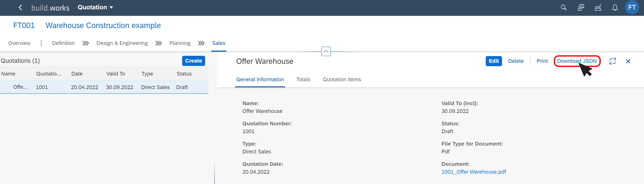Download the quotation as JSON
Screen dimensions: 644x184
click(x=577, y=61)
